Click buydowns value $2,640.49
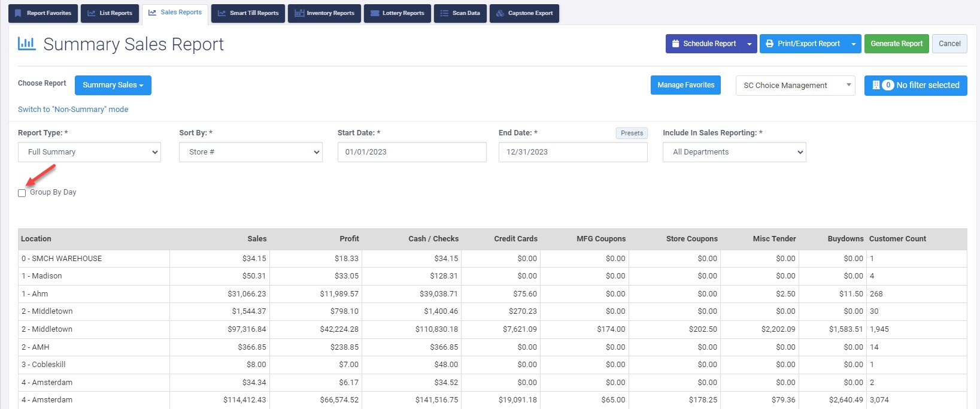Viewport: 980px width, 409px height. [846, 400]
